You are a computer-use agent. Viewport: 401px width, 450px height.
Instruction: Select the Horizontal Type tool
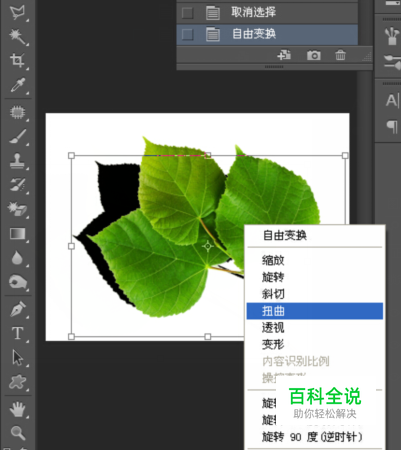tap(17, 333)
